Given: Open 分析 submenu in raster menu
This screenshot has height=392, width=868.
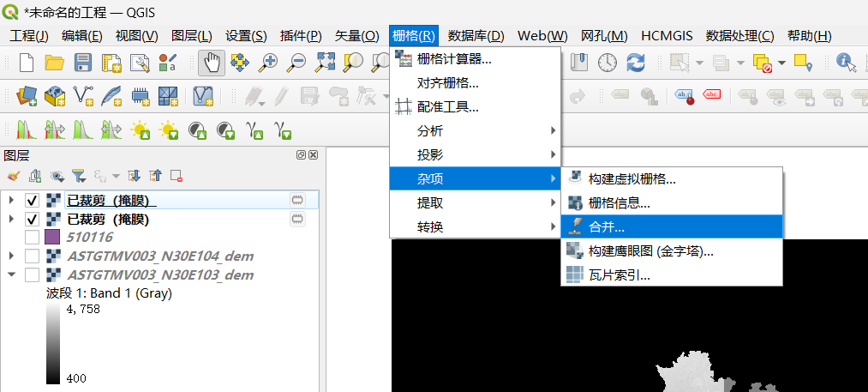Looking at the screenshot, I should [475, 131].
